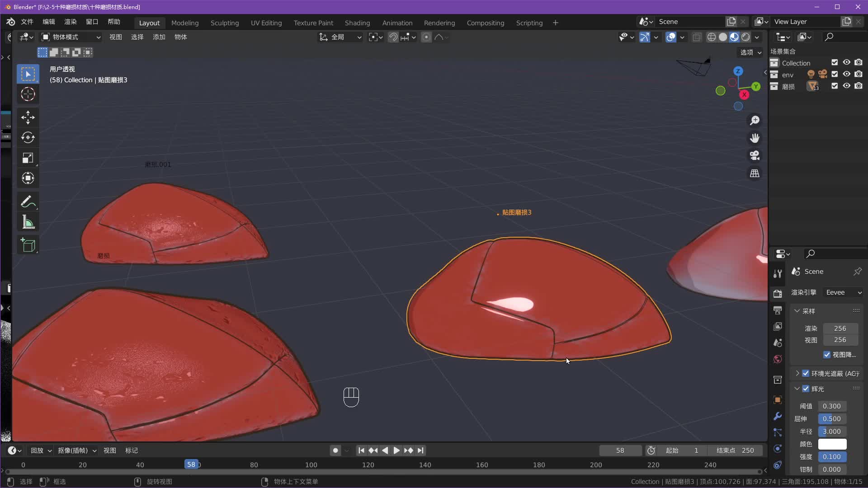
Task: Toggle camera view icon
Action: [x=755, y=156]
